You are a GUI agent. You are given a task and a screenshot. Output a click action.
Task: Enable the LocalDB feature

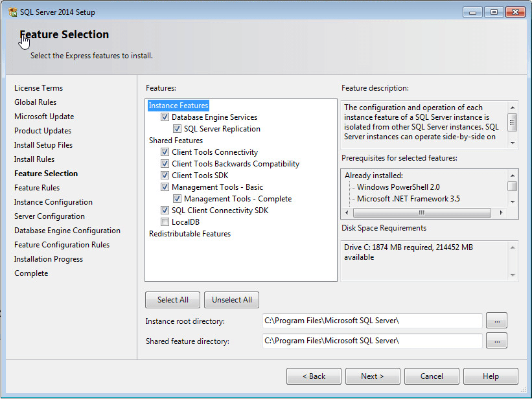[x=165, y=222]
